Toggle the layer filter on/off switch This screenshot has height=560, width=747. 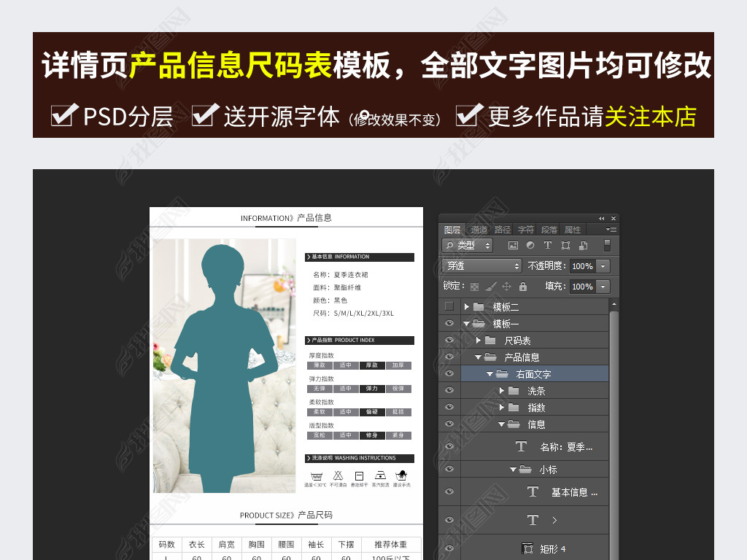[607, 246]
